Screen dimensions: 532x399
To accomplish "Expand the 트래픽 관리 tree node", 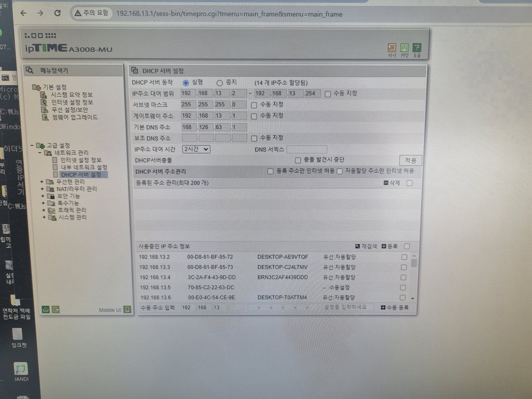I will [44, 210].
